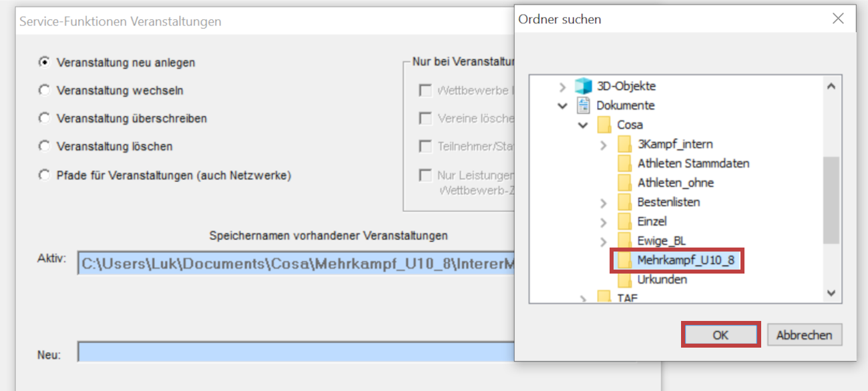Select 'Athleten Stammdaten' folder label
Viewport: 868px width, 391px height.
click(x=693, y=163)
